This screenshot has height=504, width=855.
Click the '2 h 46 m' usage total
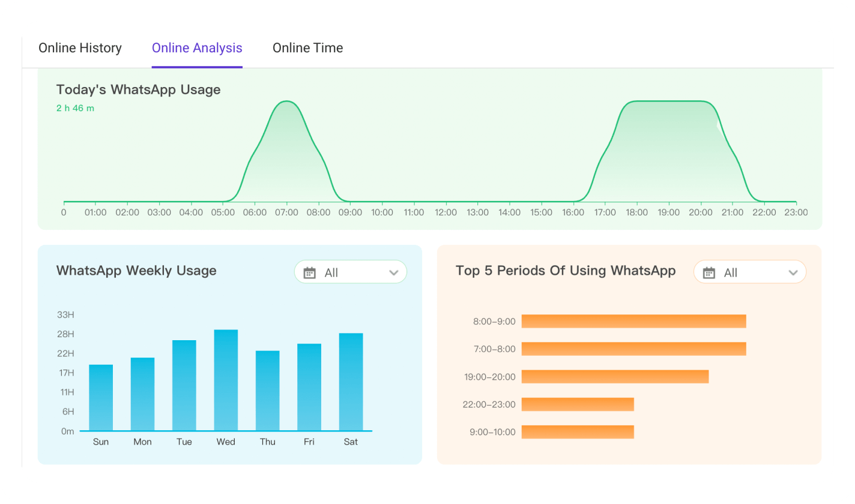[75, 109]
